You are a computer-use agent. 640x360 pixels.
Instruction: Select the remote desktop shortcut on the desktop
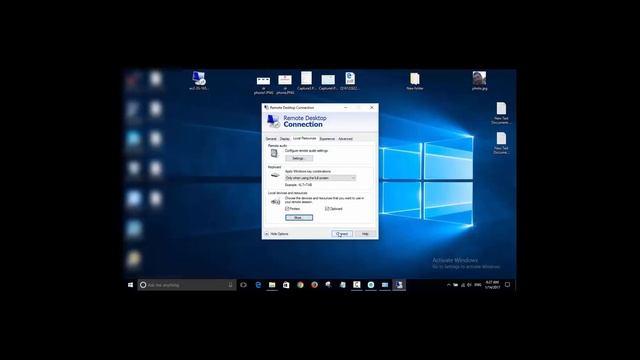198,80
